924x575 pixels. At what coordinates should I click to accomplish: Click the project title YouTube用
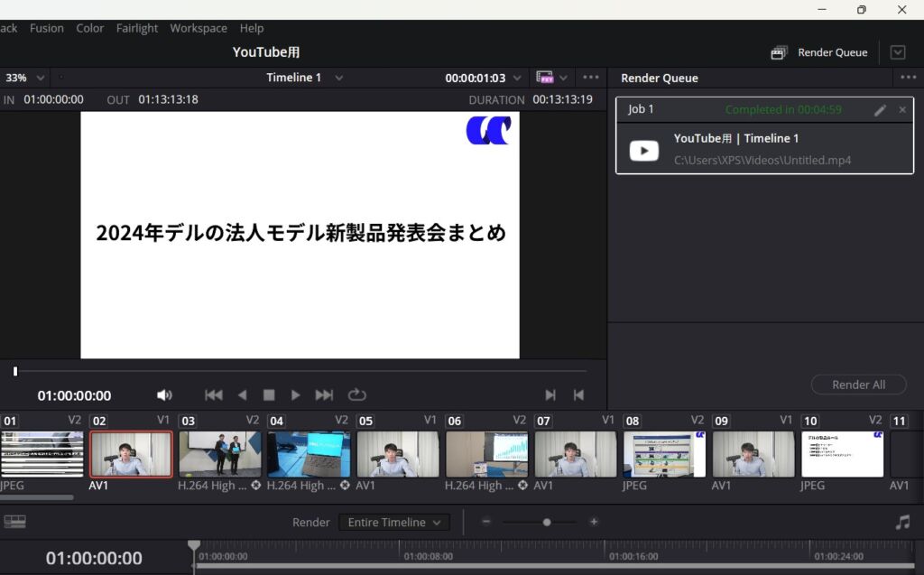tap(266, 52)
